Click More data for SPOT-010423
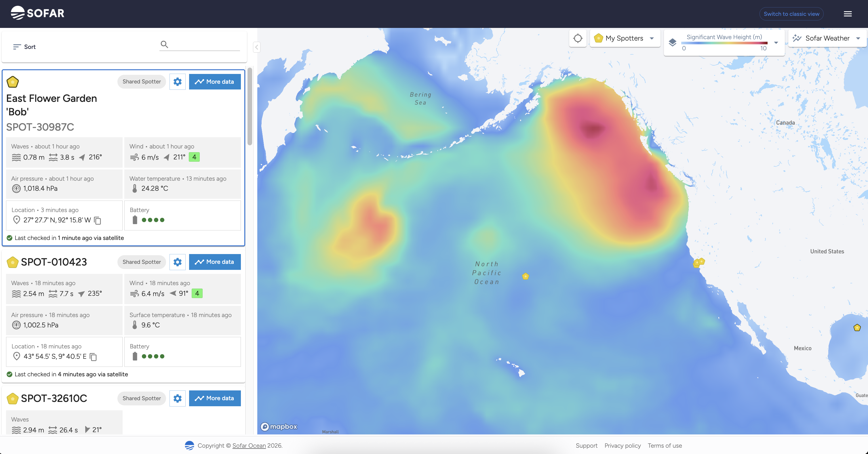The image size is (868, 454). [215, 262]
